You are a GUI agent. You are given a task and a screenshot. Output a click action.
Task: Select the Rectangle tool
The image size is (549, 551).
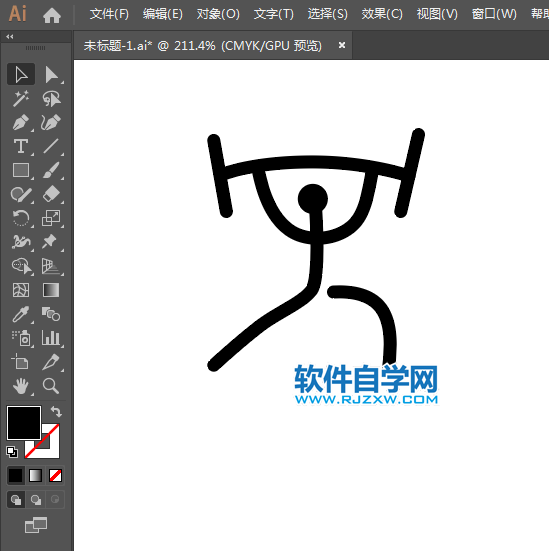(x=21, y=170)
